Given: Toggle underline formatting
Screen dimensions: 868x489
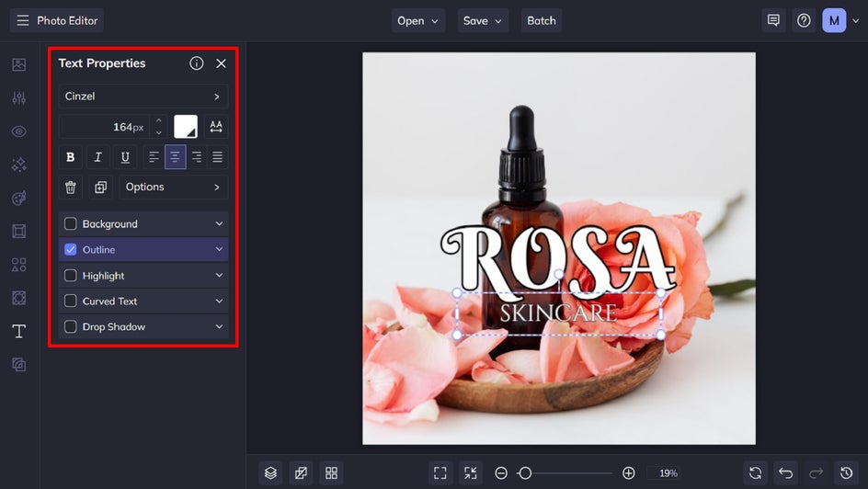Looking at the screenshot, I should pos(125,157).
